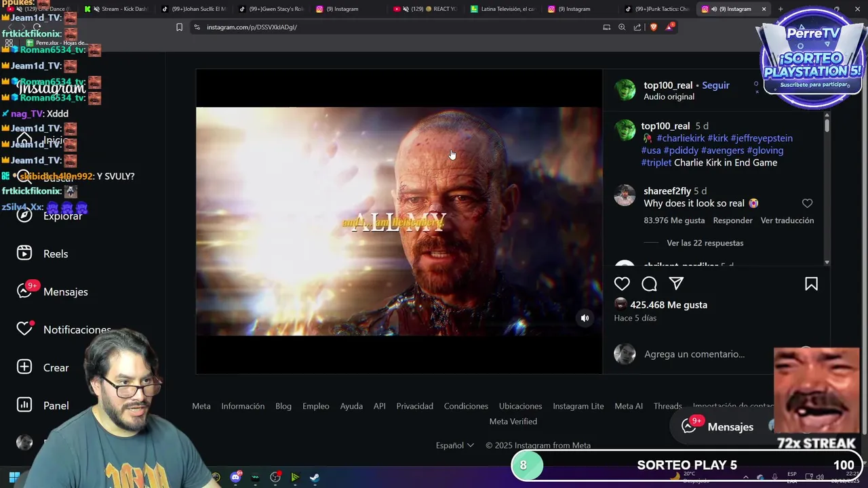Click Ver traducción under shareef2fly's comment
The width and height of the screenshot is (868, 488).
[787, 221]
